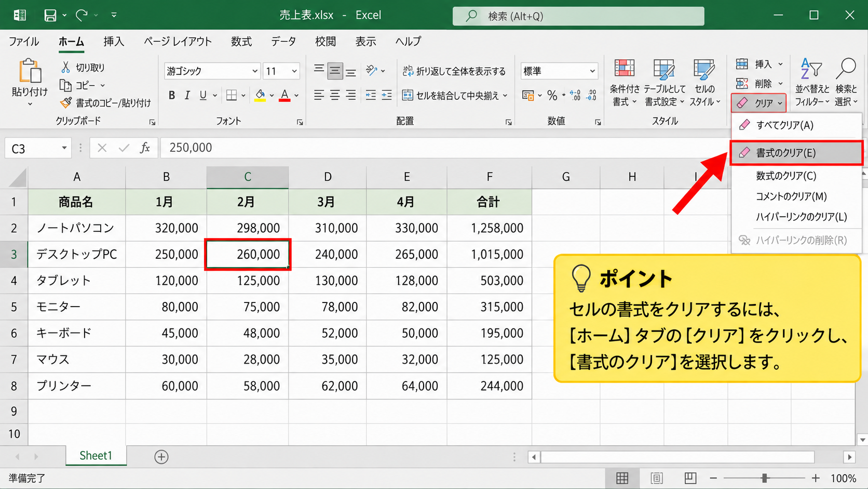
Task: Click the Find & Select magnifier icon
Action: [x=846, y=69]
